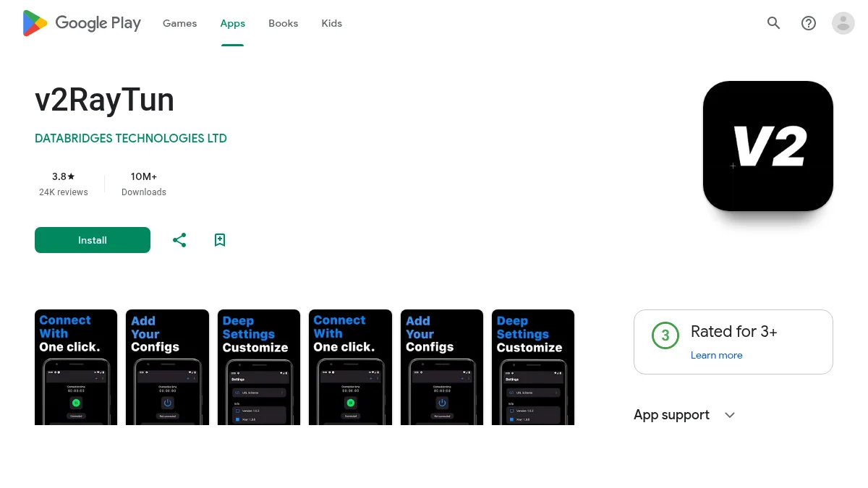Click the v2RayTun app title
This screenshot has height=488, width=868.
click(x=104, y=100)
